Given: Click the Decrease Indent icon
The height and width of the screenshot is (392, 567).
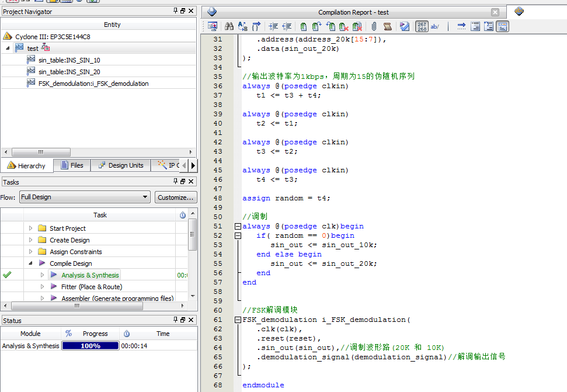Looking at the screenshot, I should (x=286, y=26).
